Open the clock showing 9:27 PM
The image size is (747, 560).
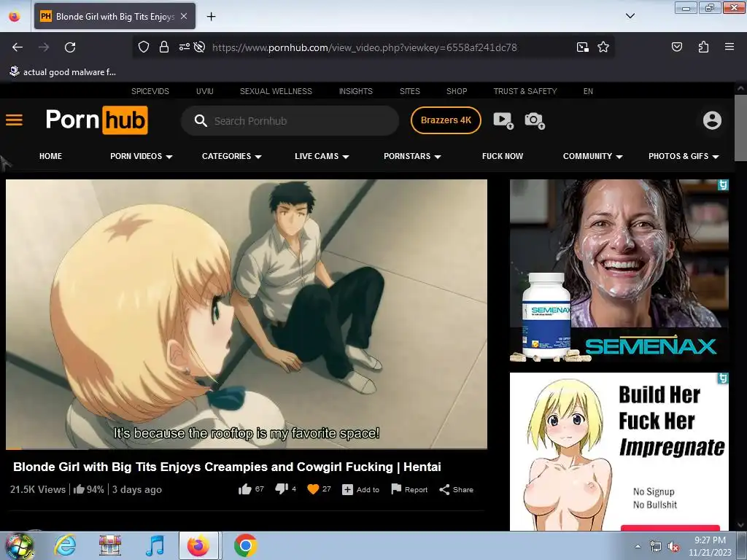tap(710, 546)
